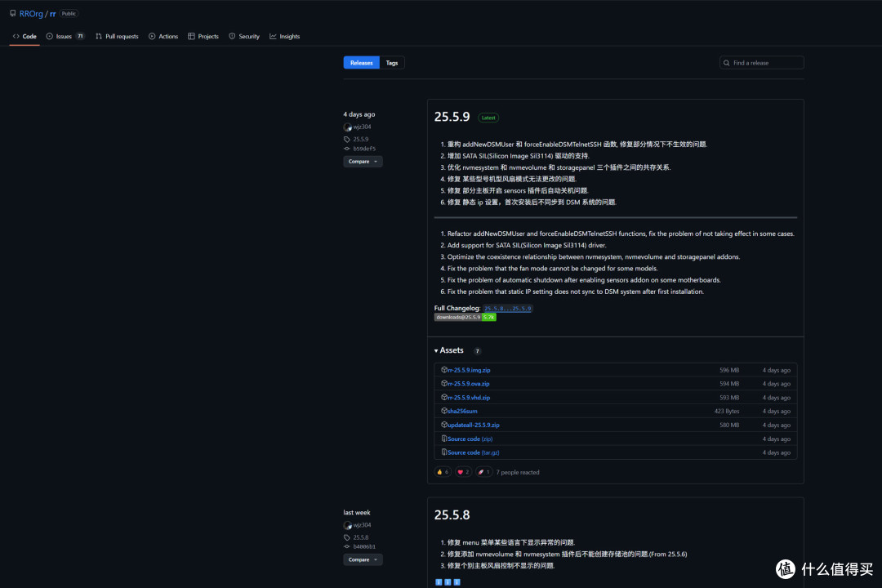Open the Projects tab
Screen dimensions: 882x588
(x=203, y=36)
